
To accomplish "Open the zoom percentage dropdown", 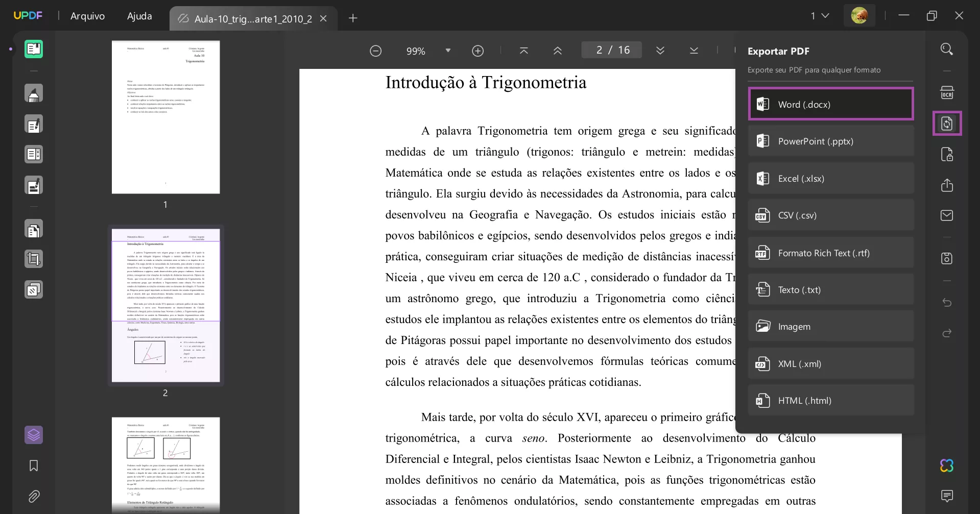I will pos(448,51).
